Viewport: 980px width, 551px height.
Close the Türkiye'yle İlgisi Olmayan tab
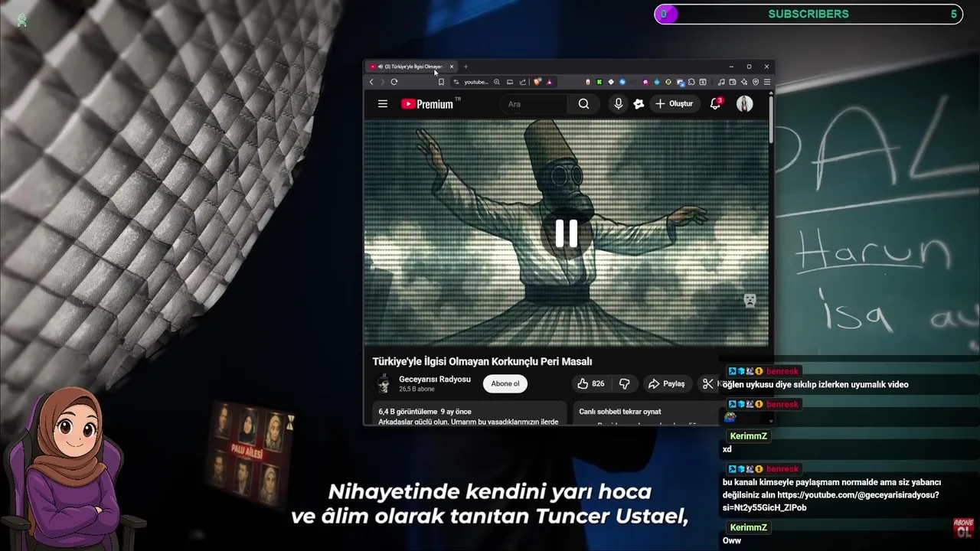pos(451,67)
